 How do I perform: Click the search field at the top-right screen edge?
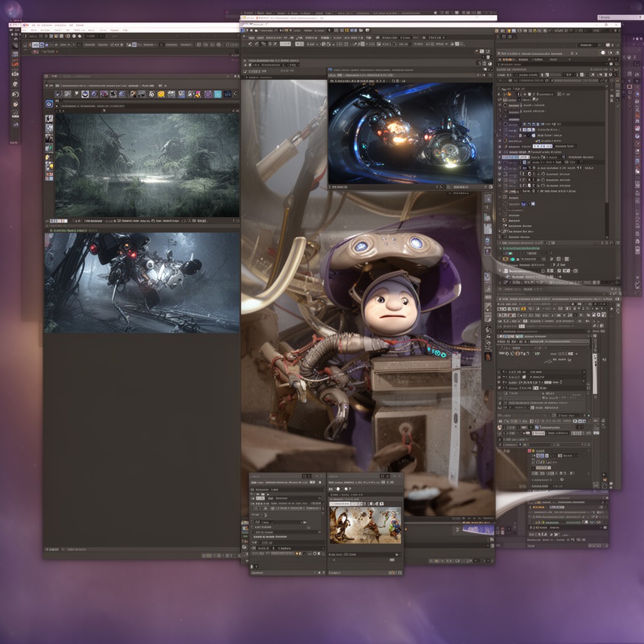click(x=620, y=17)
